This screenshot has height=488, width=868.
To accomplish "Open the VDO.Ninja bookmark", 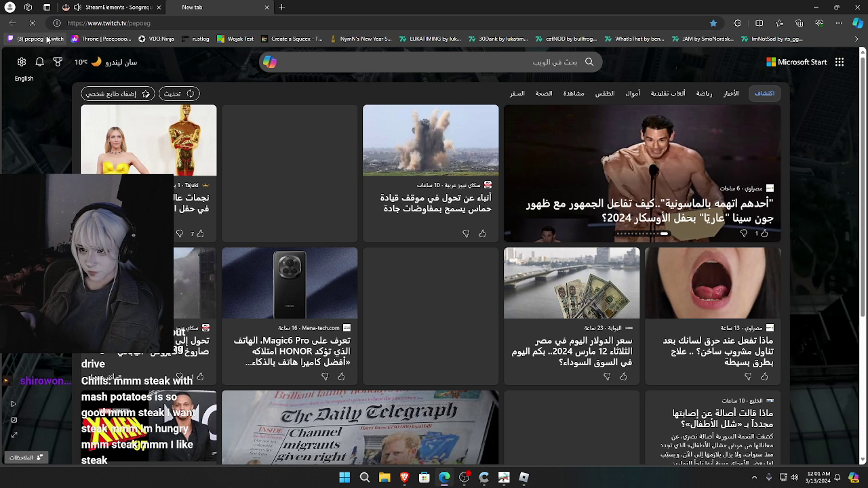I will point(156,39).
